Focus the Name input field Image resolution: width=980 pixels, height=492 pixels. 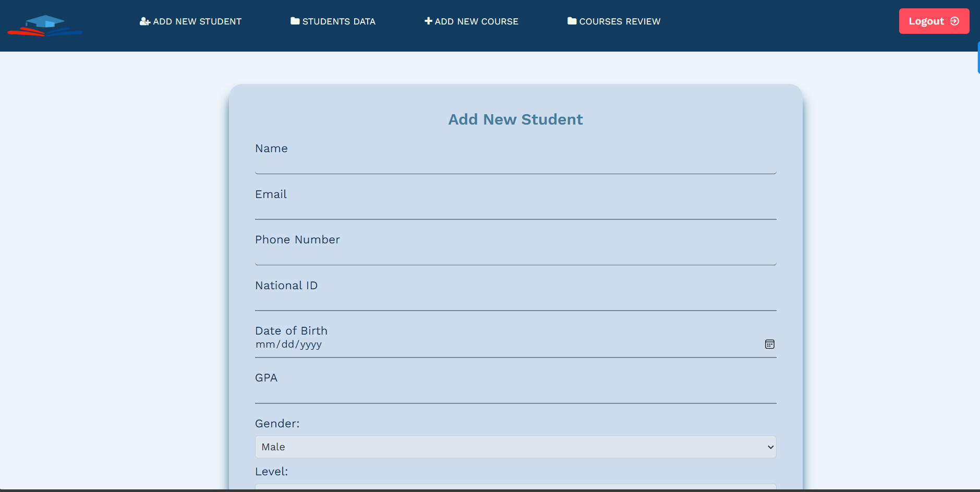(516, 165)
